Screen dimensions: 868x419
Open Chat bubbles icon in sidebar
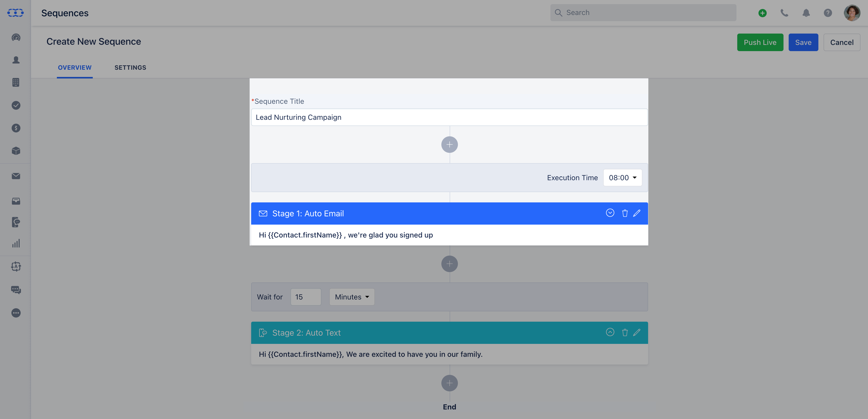[16, 290]
